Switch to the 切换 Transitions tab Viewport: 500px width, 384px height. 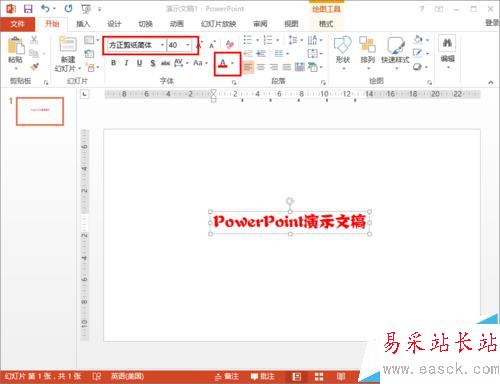pyautogui.click(x=145, y=24)
